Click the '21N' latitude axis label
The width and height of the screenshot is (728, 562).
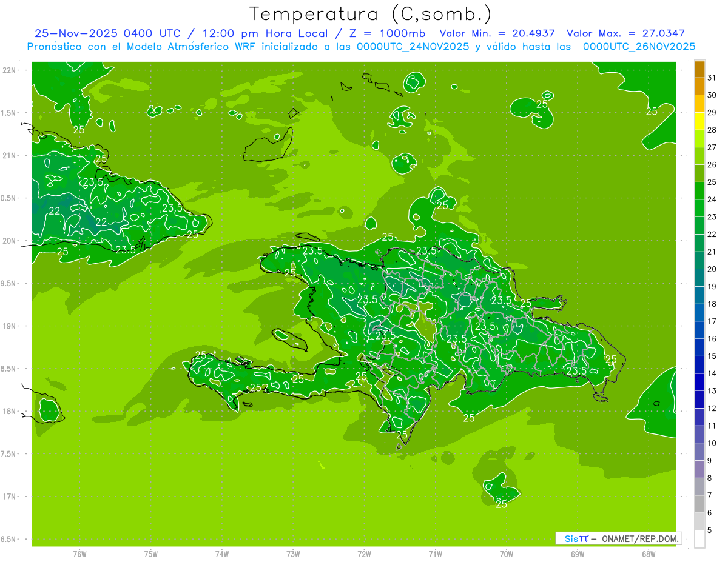pos(9,155)
